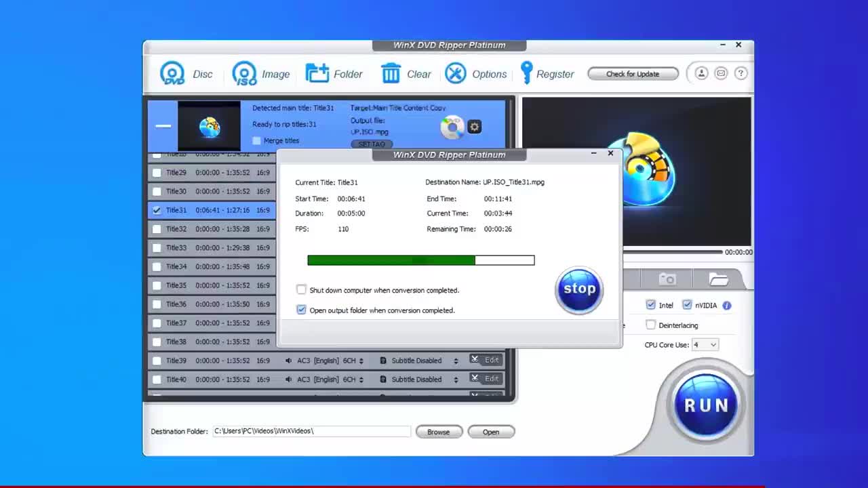This screenshot has width=868, height=488.
Task: Add a DVD Folder source
Action: 317,73
